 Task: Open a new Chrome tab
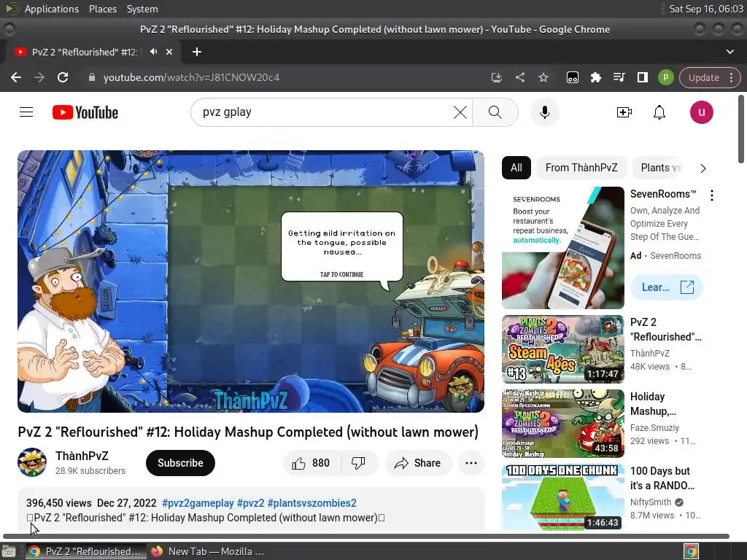[197, 52]
